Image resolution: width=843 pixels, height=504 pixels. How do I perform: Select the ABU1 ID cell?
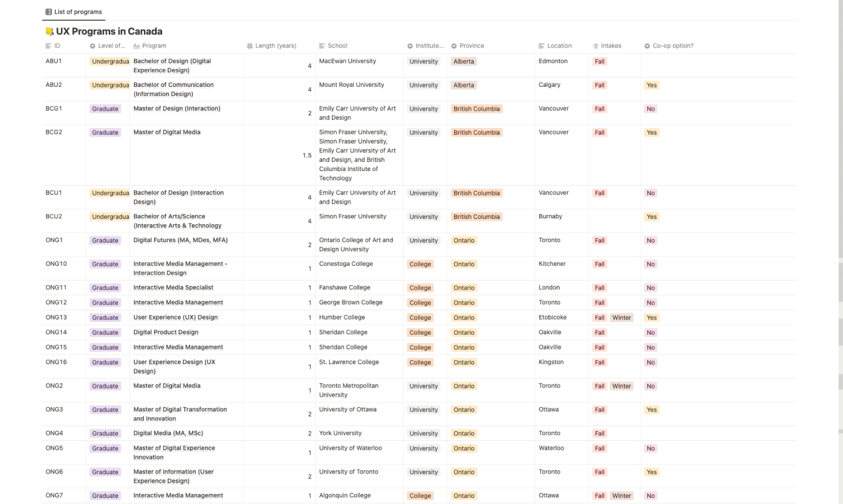[x=64, y=66]
